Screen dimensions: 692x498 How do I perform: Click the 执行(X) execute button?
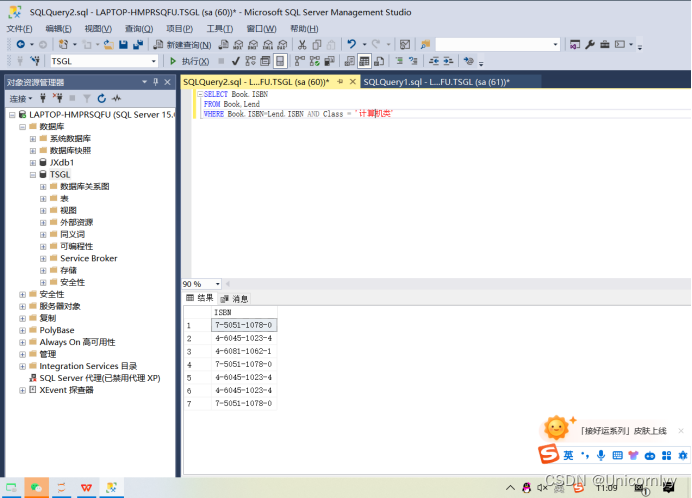coord(189,61)
